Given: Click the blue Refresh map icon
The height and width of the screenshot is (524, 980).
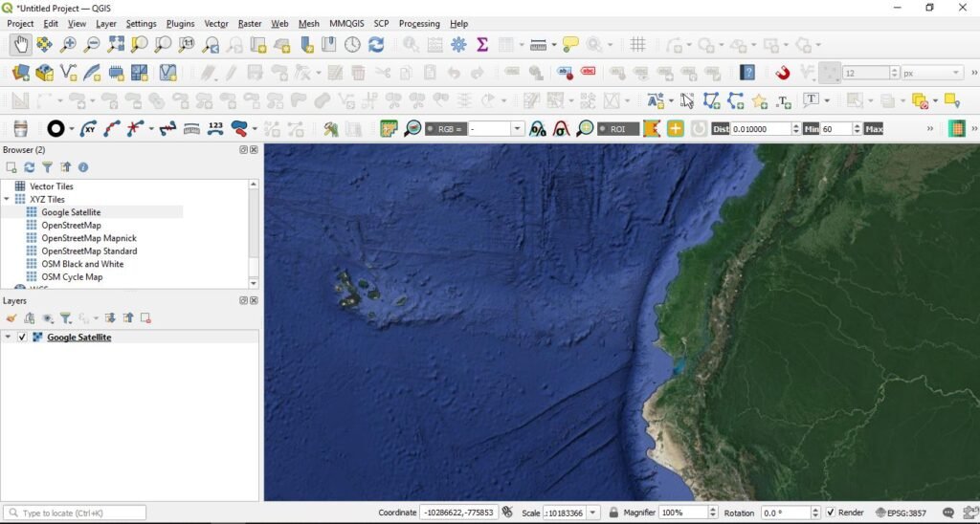Looking at the screenshot, I should 376,44.
